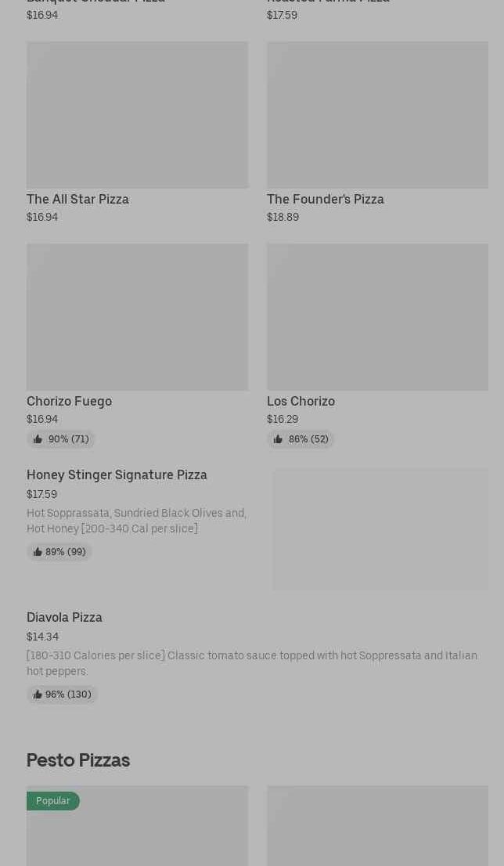Click thumbs-up icon on Los Chorizo rating
The image size is (504, 866).
pos(278,439)
